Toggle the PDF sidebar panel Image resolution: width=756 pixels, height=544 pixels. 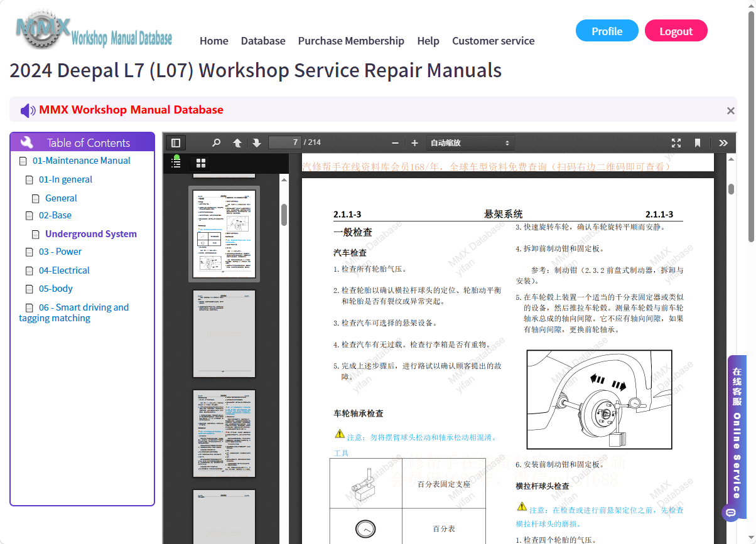(176, 143)
